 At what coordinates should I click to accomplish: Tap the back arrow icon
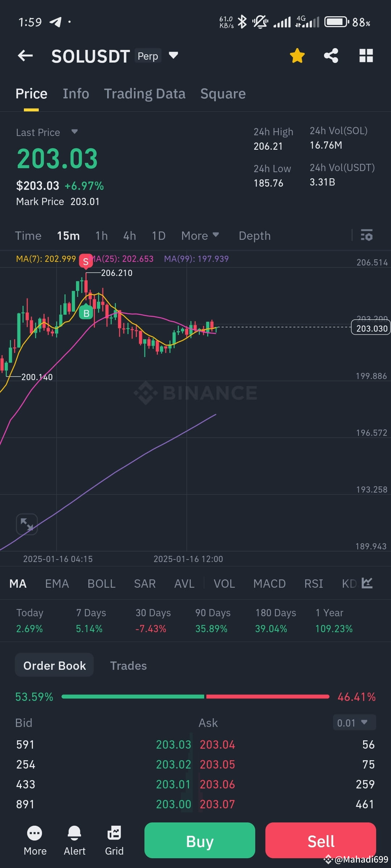click(x=25, y=56)
